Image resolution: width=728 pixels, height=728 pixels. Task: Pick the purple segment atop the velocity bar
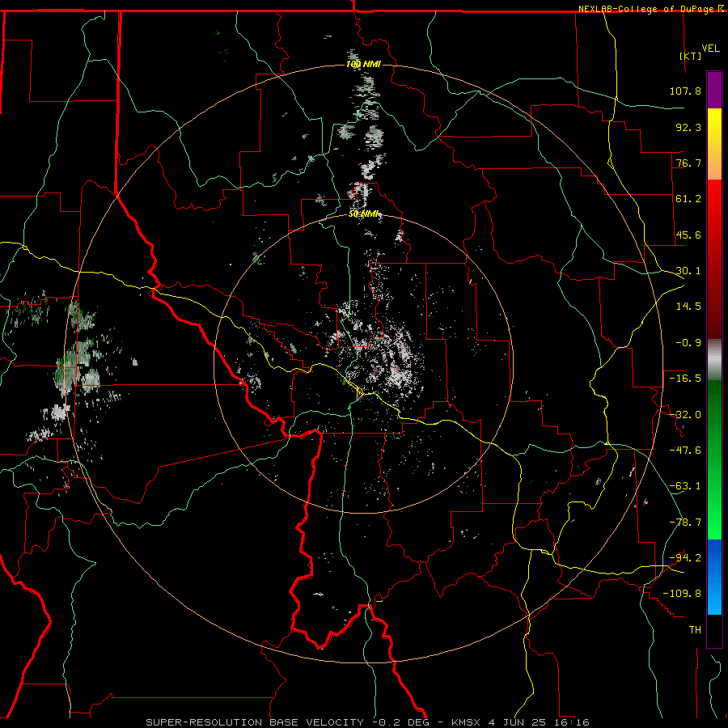tap(714, 90)
